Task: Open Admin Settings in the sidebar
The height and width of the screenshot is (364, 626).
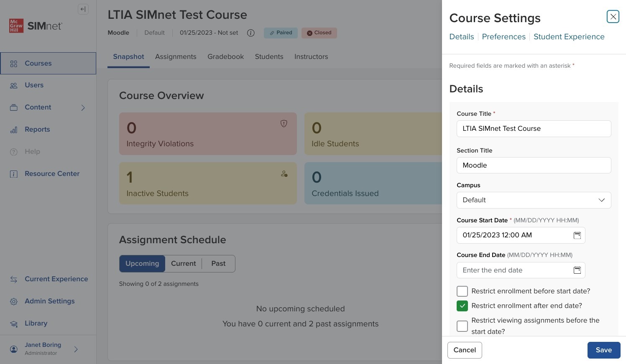Action: click(48, 301)
